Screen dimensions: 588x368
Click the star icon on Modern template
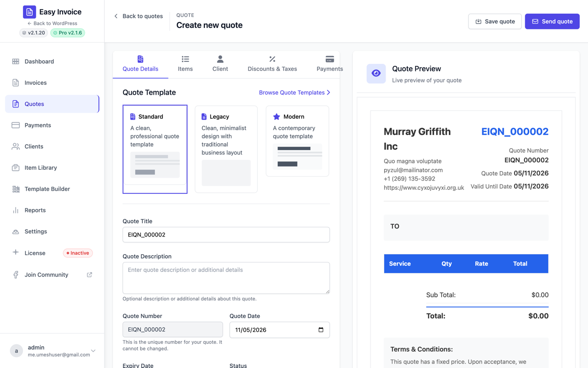click(x=276, y=117)
